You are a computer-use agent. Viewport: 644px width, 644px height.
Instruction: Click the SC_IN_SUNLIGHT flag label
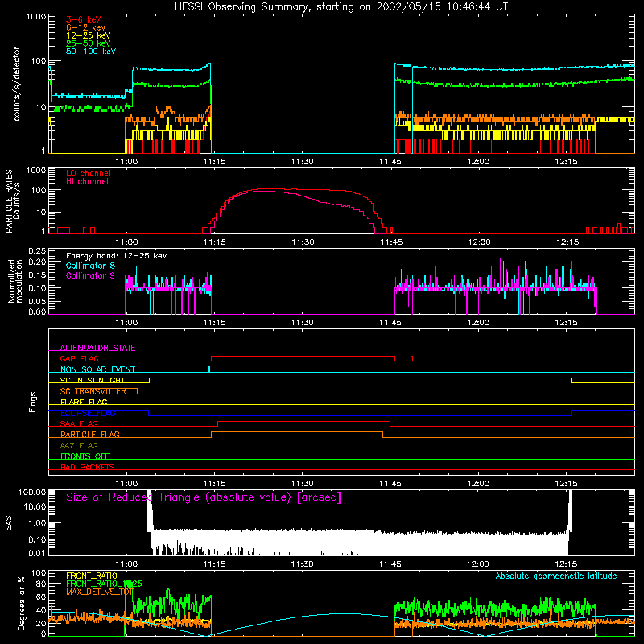(x=93, y=380)
